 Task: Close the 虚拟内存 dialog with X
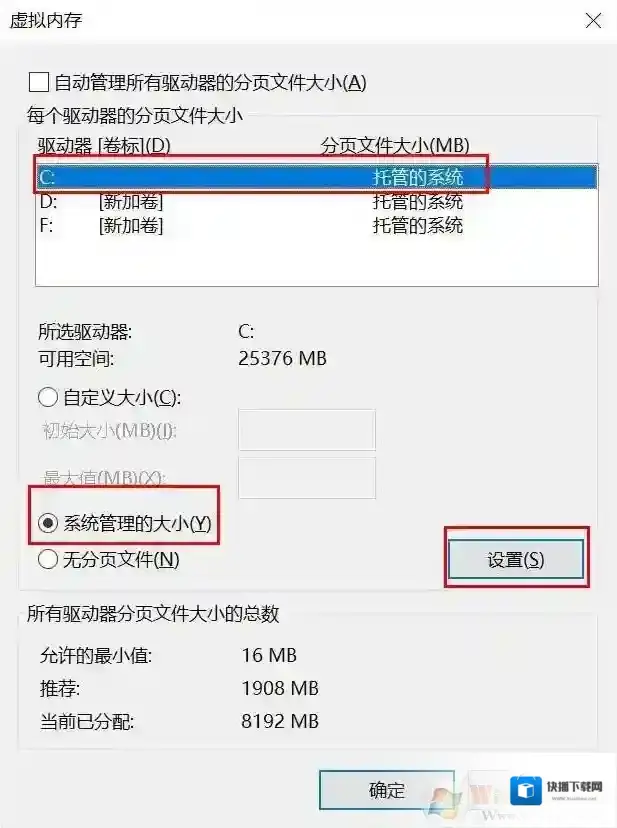[x=593, y=21]
